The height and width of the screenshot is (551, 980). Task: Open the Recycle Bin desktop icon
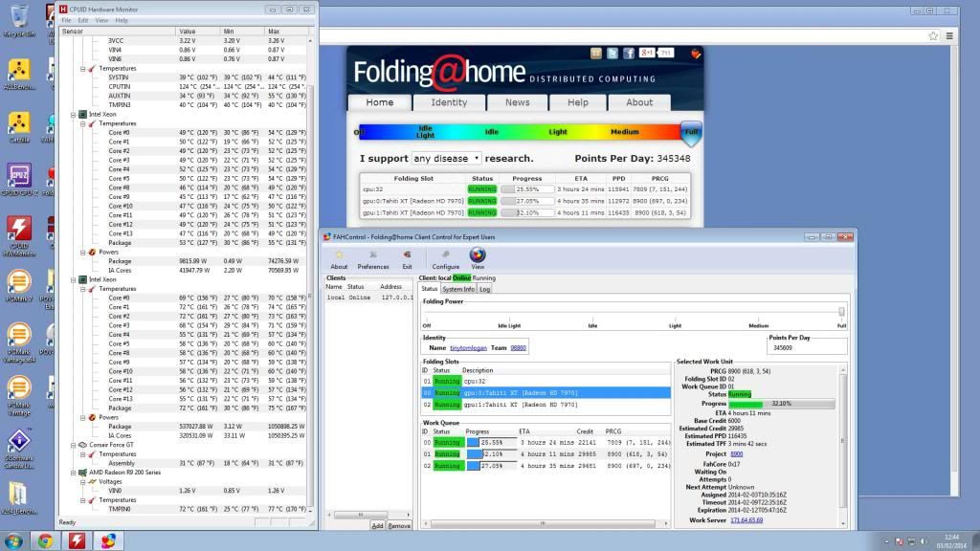coord(19,21)
